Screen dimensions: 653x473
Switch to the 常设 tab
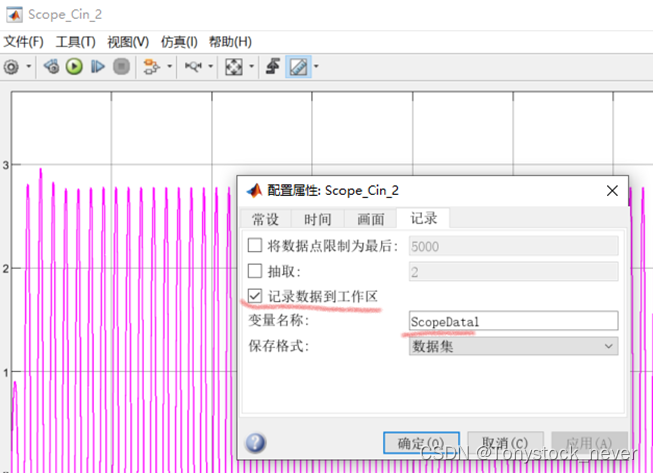(265, 219)
